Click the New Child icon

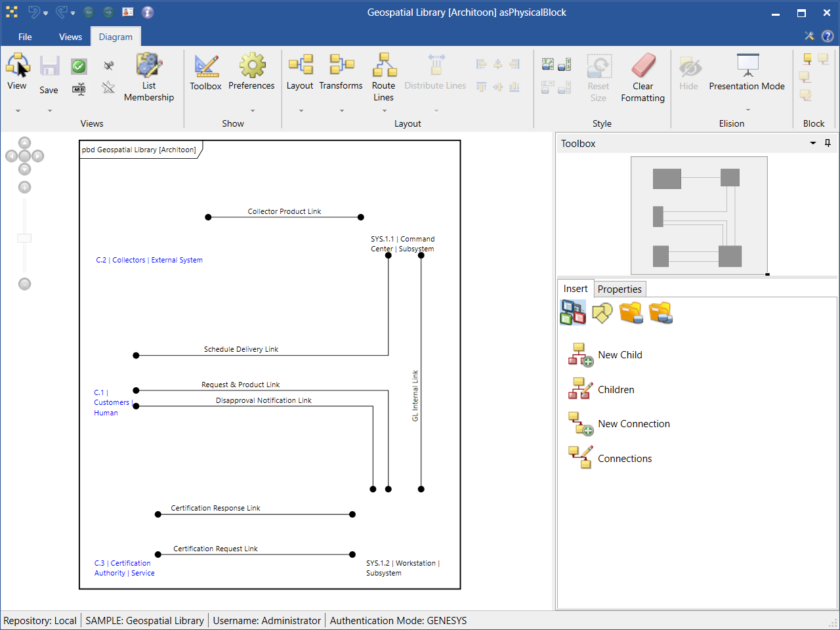coord(580,355)
